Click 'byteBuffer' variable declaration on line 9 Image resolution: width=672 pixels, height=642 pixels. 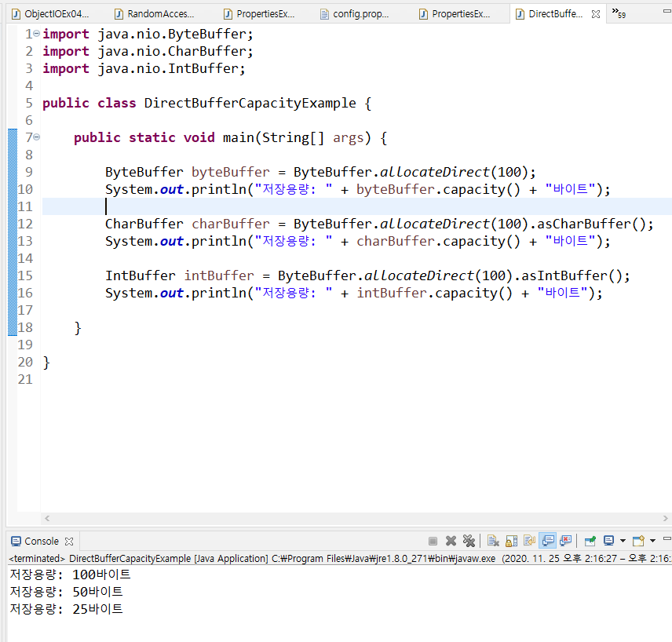231,173
